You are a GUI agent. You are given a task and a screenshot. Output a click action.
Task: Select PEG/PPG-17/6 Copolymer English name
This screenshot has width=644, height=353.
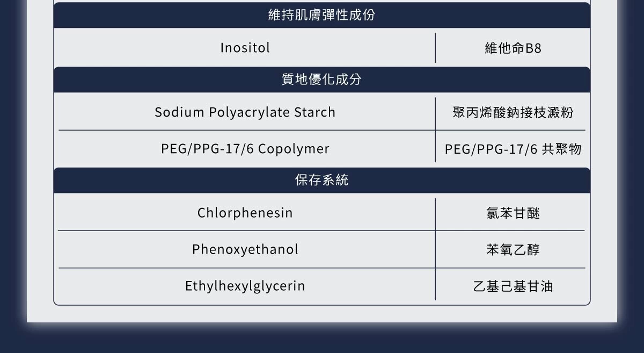click(245, 149)
